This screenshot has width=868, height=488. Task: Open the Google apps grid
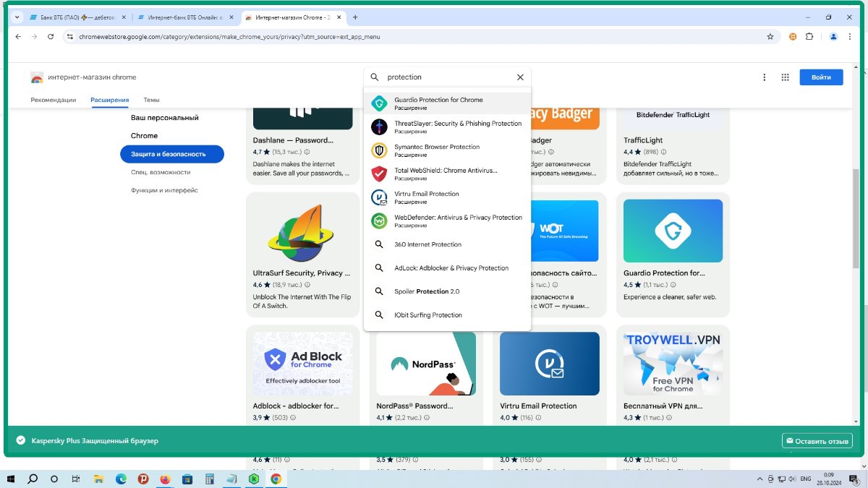pyautogui.click(x=786, y=77)
